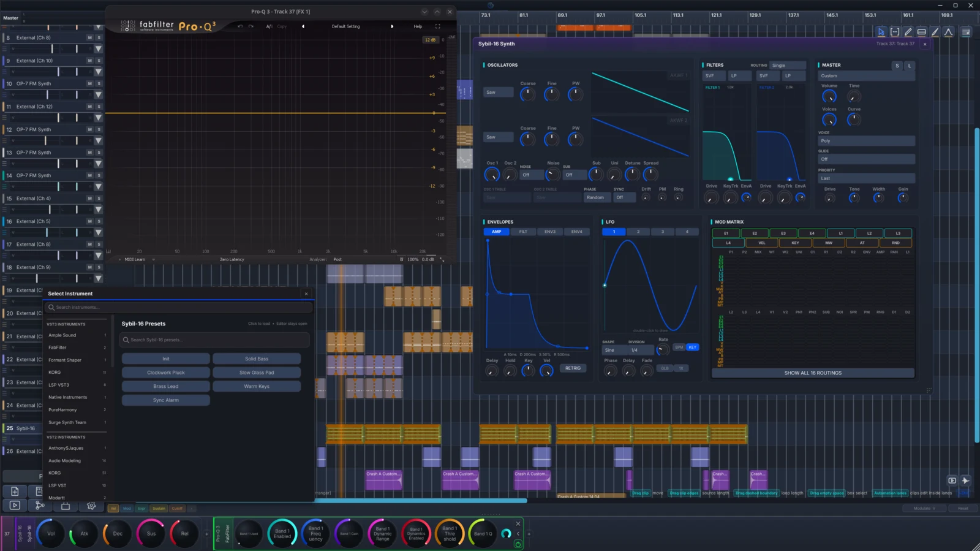The height and width of the screenshot is (551, 980).
Task: Open the Glide Off dropdown
Action: point(866,159)
